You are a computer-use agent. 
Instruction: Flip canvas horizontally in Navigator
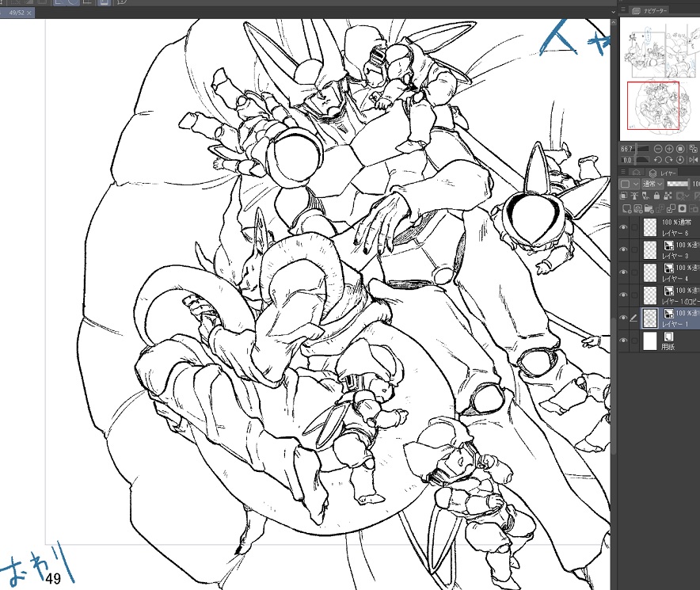(x=694, y=159)
